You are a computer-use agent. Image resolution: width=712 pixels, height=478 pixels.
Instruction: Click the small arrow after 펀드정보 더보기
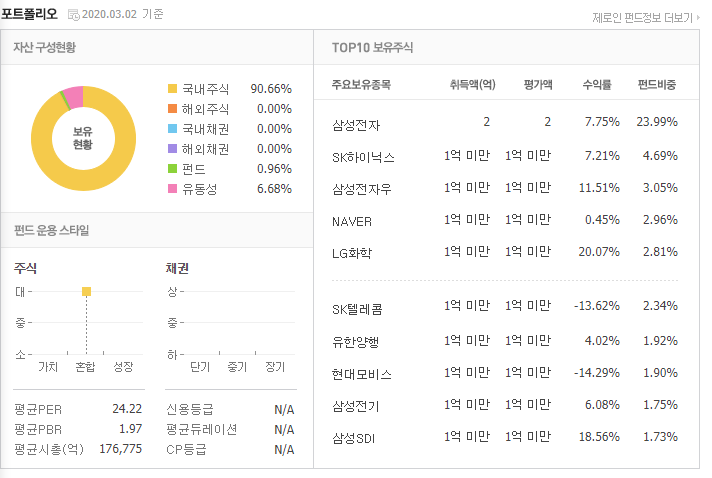[698, 18]
